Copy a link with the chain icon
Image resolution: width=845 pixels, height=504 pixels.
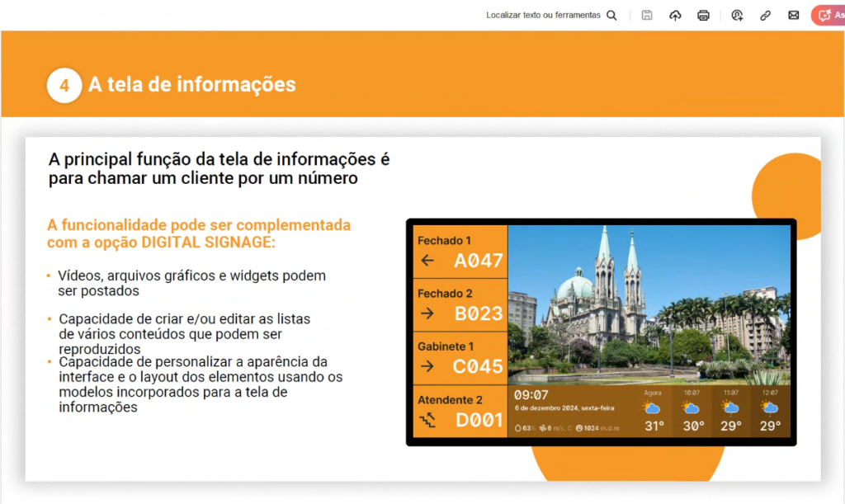click(765, 16)
